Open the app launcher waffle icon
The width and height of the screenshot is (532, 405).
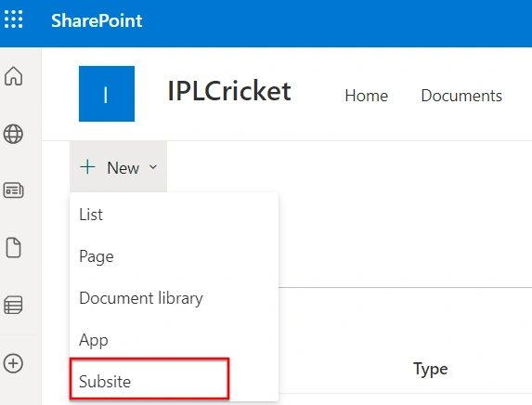click(x=14, y=19)
